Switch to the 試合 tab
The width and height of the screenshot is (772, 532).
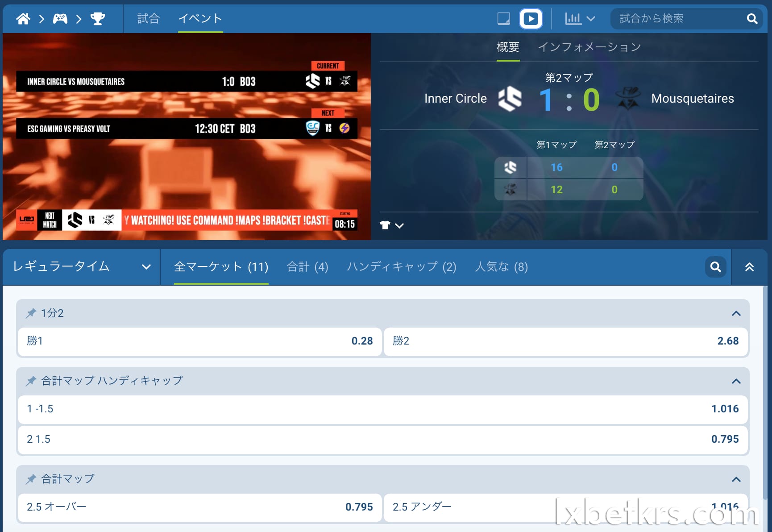[x=148, y=18]
